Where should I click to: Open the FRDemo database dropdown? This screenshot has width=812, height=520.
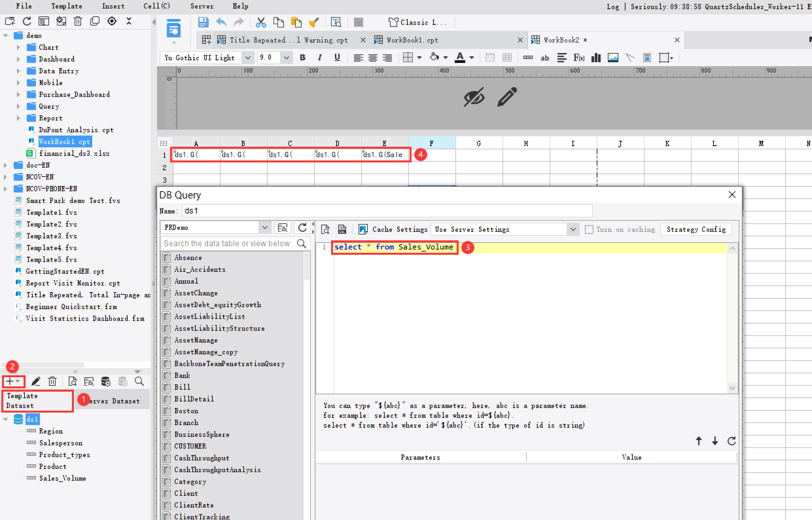point(265,228)
